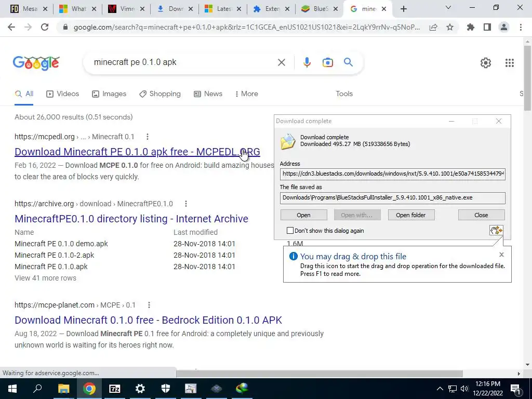Click the Google holiday logo

click(x=36, y=63)
